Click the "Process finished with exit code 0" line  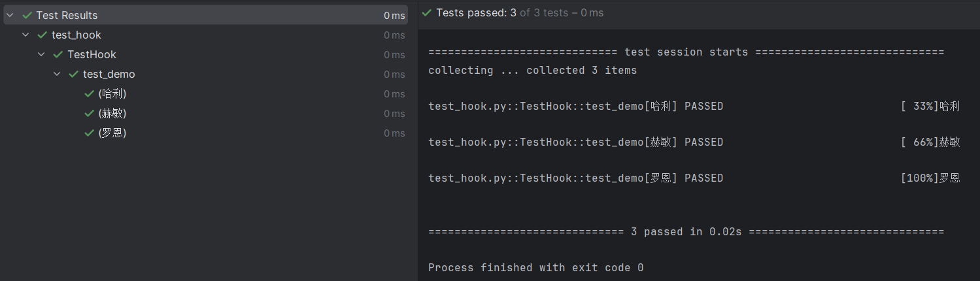[535, 267]
